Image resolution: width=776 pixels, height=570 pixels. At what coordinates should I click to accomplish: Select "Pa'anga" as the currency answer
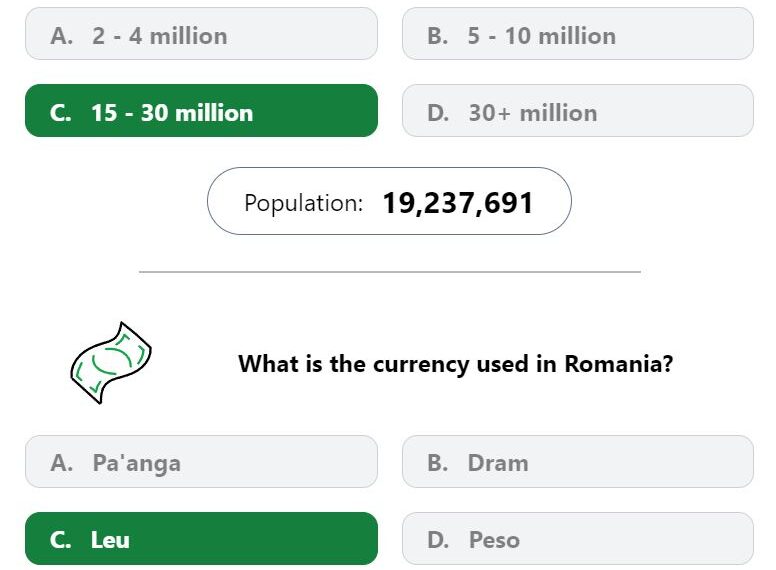point(201,462)
